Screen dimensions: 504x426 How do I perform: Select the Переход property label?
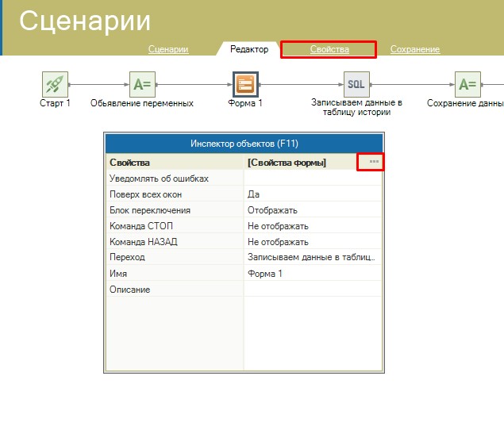point(127,257)
